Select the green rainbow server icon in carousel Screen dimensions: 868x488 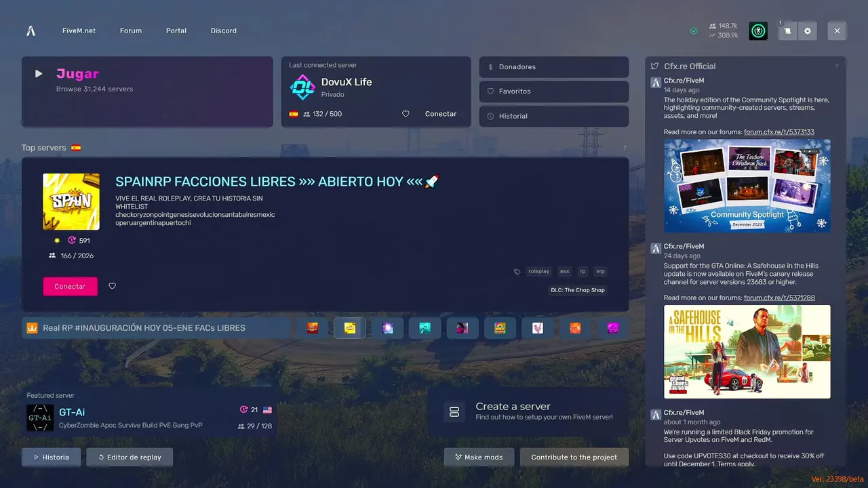[500, 328]
